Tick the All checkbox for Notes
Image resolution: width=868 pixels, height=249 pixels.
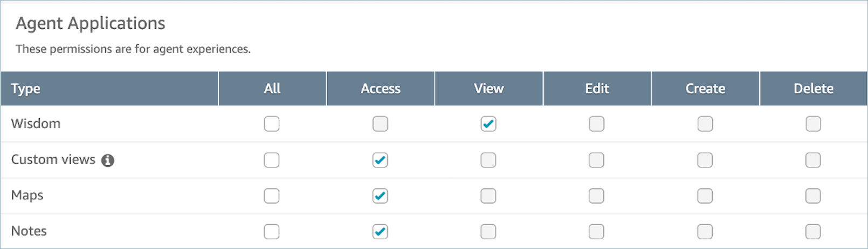[x=272, y=232]
